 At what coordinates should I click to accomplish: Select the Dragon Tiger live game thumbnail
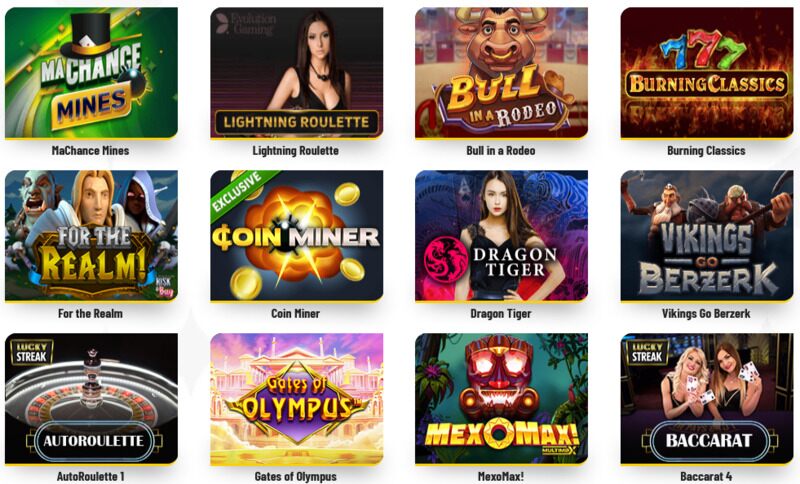502,236
